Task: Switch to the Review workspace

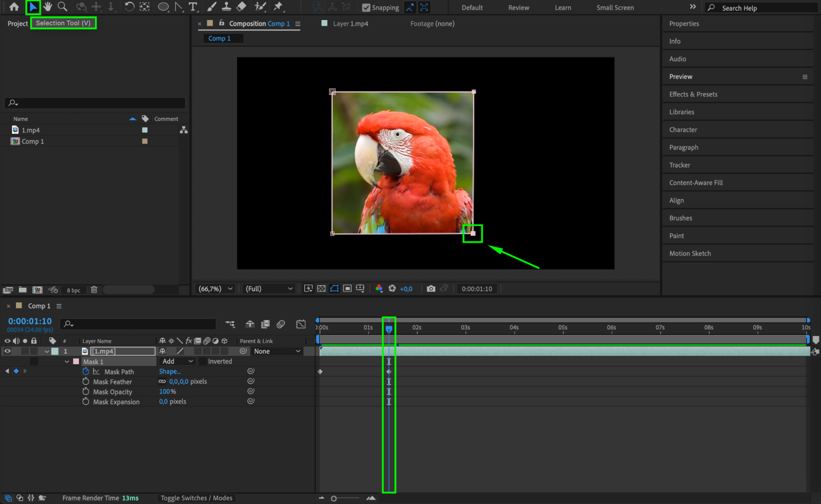Action: tap(518, 7)
